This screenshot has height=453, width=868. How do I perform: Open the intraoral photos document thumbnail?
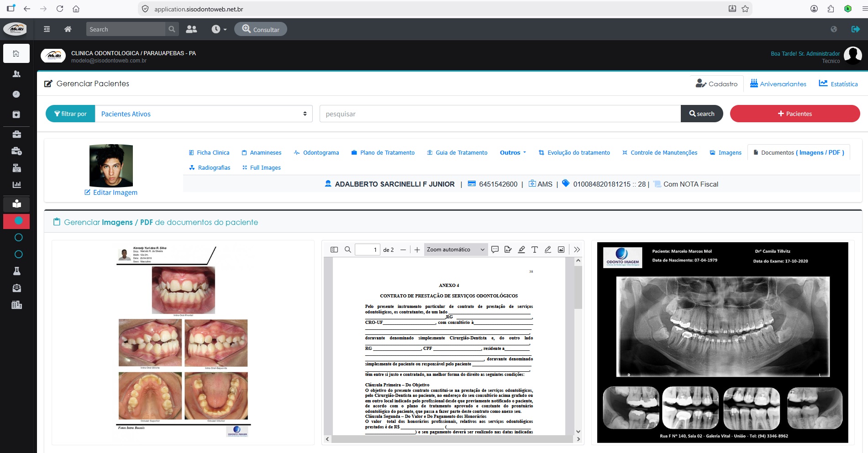pyautogui.click(x=183, y=343)
